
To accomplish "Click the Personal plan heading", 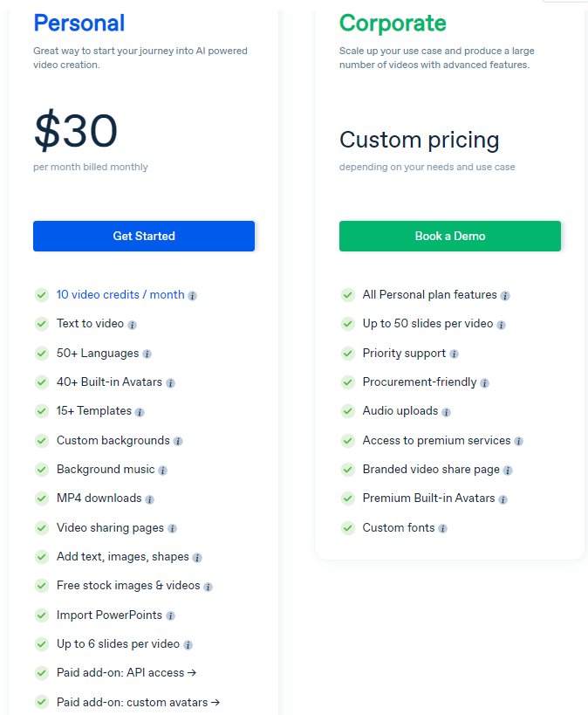I will (x=79, y=23).
